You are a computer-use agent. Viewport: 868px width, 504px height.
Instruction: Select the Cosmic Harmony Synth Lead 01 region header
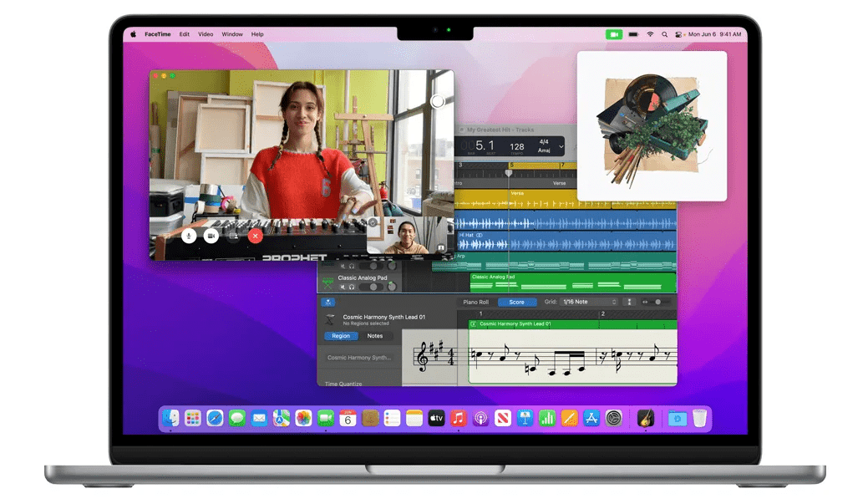click(x=572, y=324)
